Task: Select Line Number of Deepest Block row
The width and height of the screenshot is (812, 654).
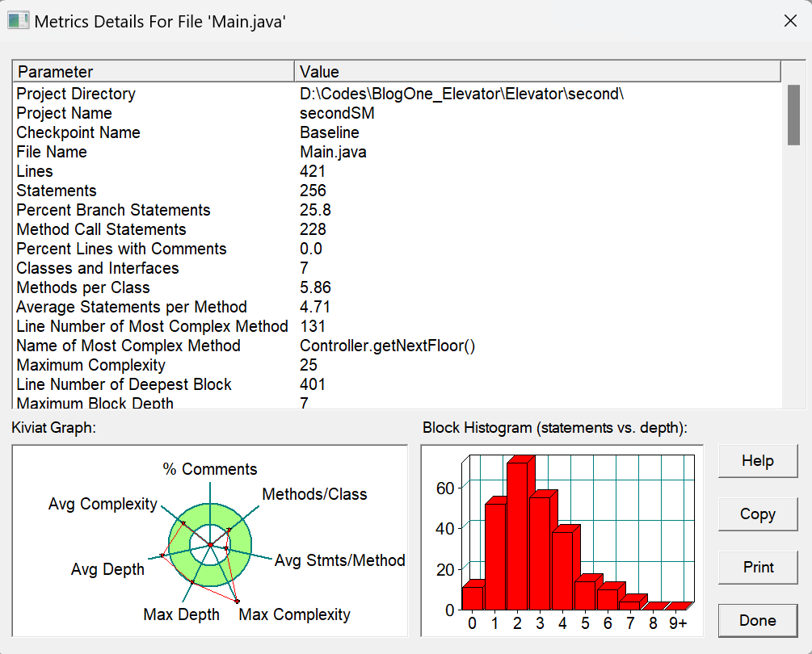Action: coord(397,384)
